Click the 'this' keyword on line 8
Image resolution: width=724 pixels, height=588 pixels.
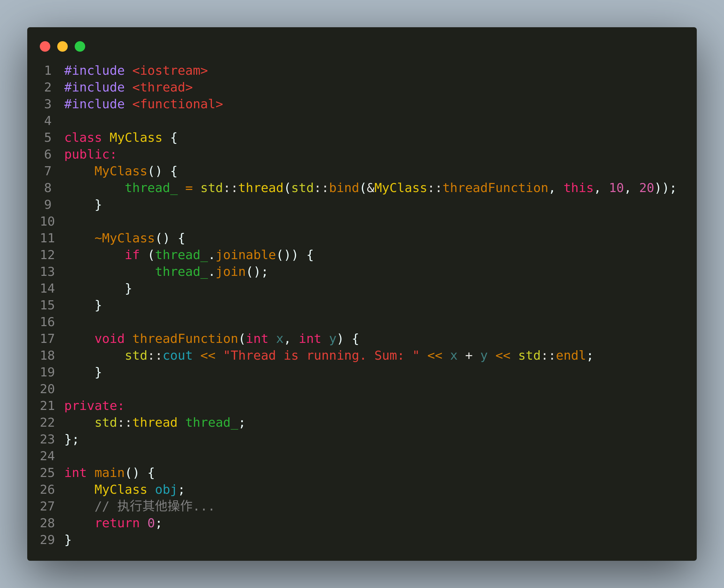[x=578, y=188]
